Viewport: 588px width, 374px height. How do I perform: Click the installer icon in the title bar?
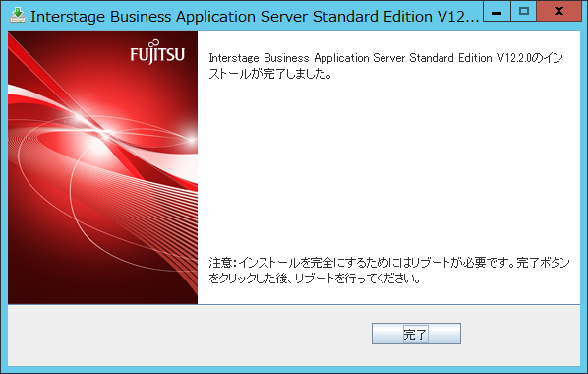[x=18, y=15]
